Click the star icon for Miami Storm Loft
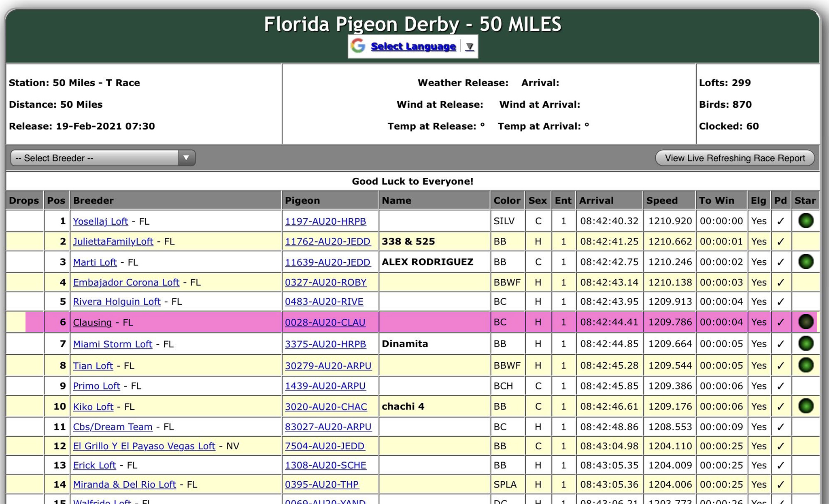829x504 pixels. pyautogui.click(x=806, y=344)
